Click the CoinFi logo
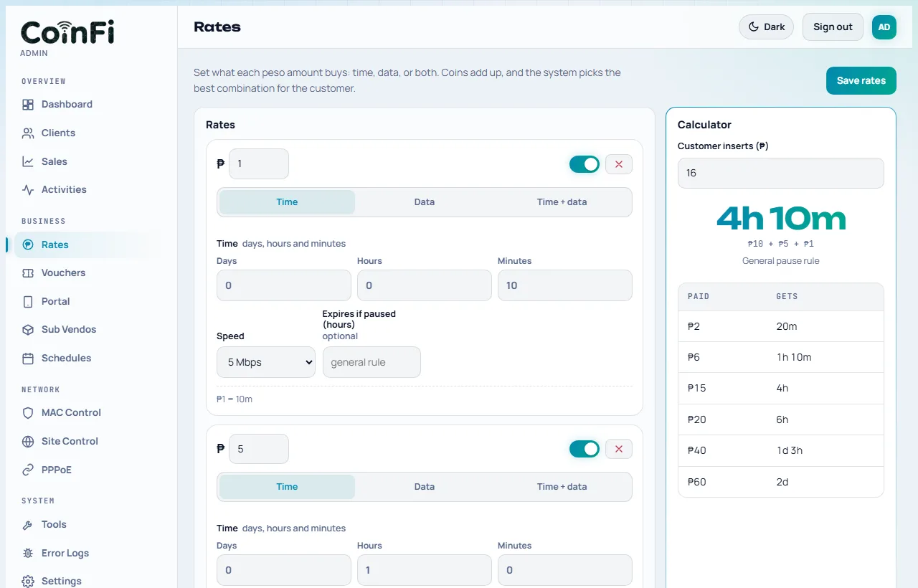This screenshot has width=918, height=588. (x=67, y=32)
